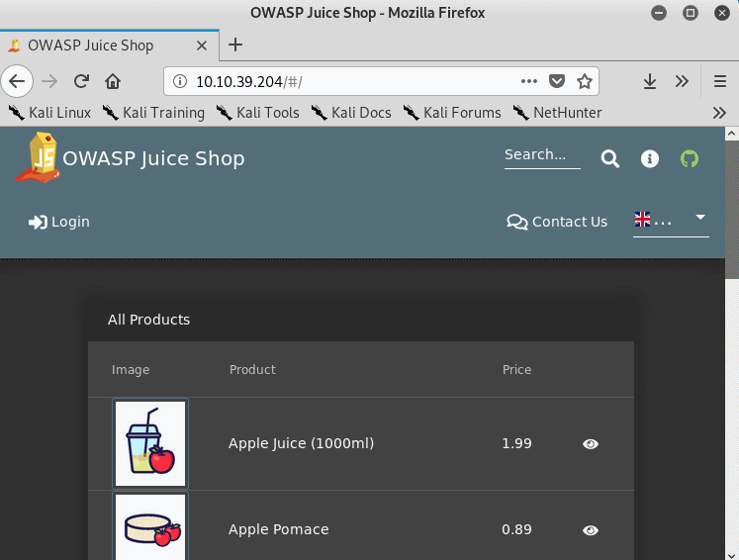Open Kali Docs bookmark

(x=351, y=113)
